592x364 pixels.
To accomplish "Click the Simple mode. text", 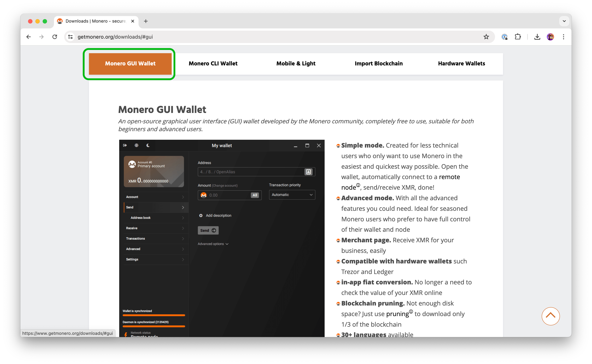I will (363, 145).
